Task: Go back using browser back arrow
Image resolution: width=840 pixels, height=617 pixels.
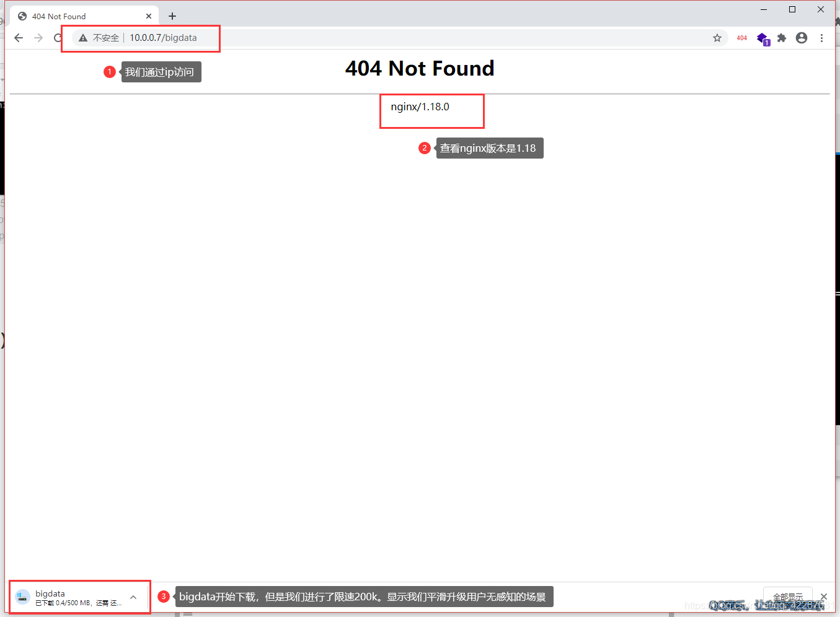Action: 19,38
